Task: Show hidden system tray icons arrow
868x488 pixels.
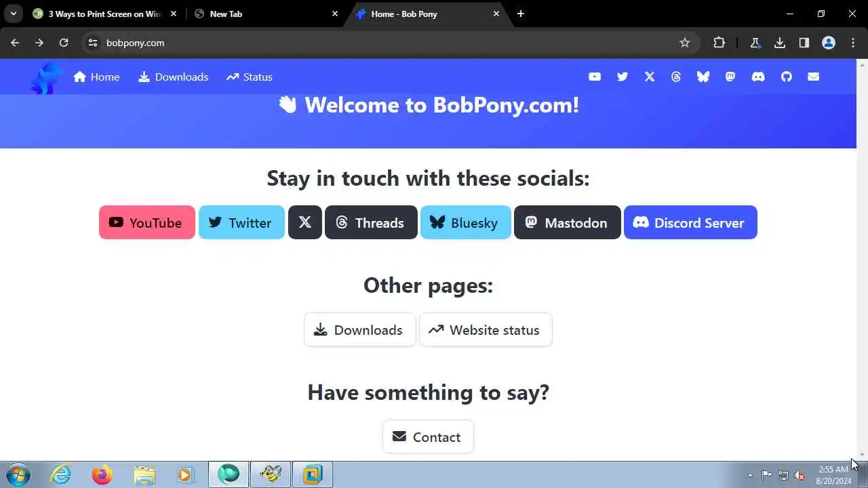Action: [750, 475]
